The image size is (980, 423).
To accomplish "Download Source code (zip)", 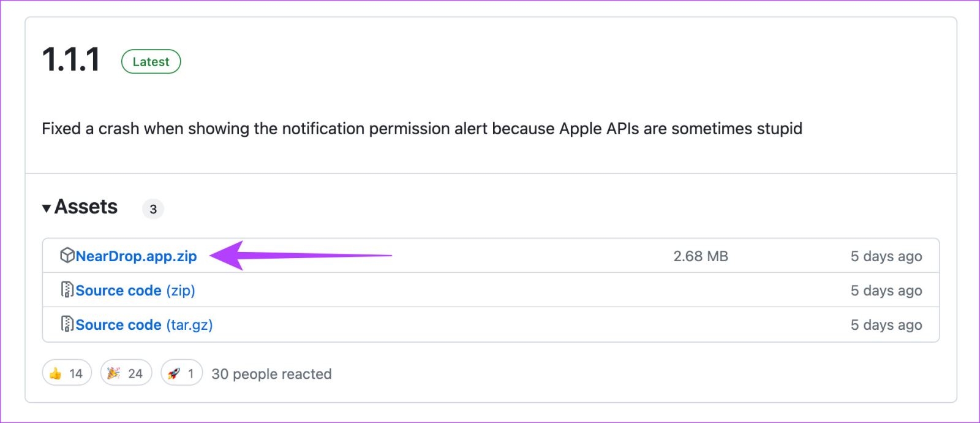I will (x=135, y=291).
